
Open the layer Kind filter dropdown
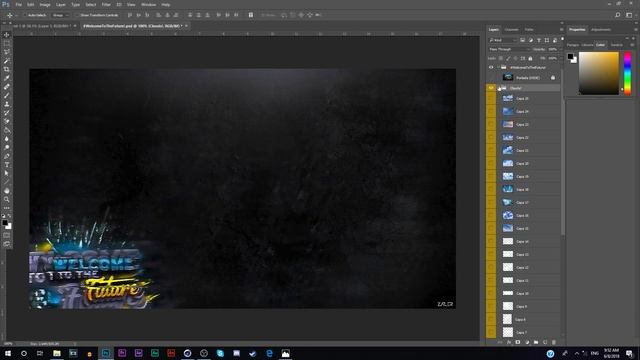[x=503, y=40]
